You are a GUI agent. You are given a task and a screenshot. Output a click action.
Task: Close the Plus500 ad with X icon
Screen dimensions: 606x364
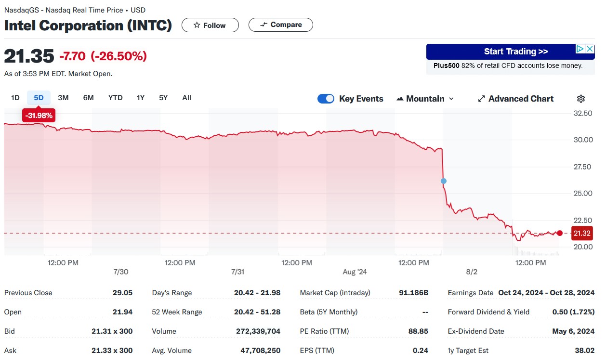[x=590, y=49]
